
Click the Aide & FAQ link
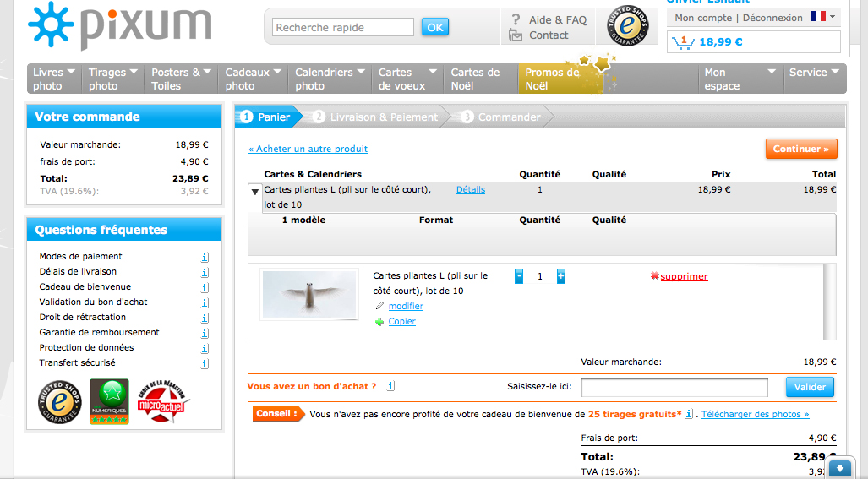(x=558, y=20)
